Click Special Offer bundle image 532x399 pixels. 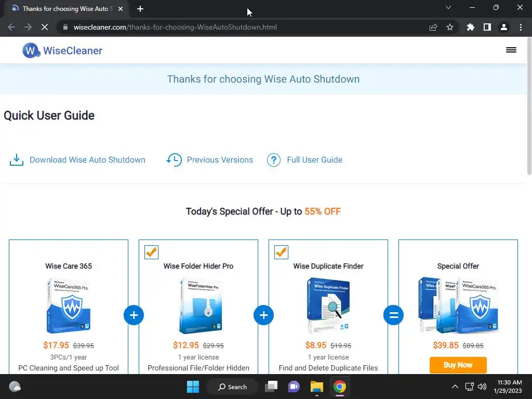pos(458,305)
